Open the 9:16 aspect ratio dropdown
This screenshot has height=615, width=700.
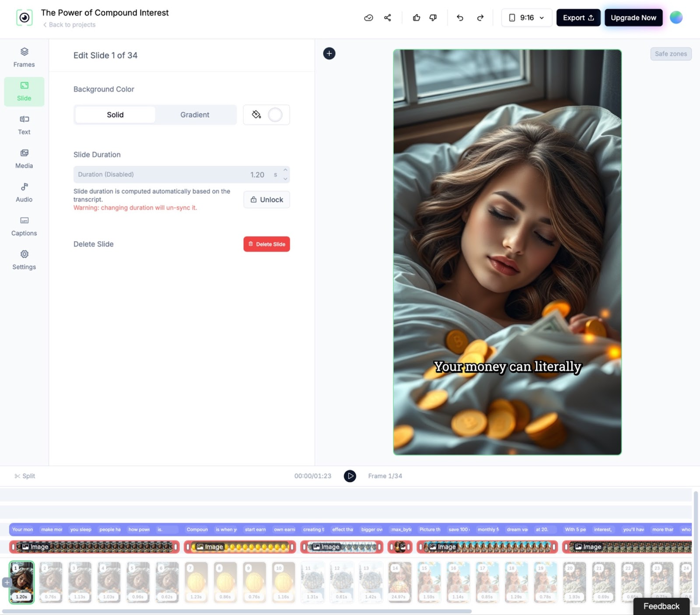(527, 18)
